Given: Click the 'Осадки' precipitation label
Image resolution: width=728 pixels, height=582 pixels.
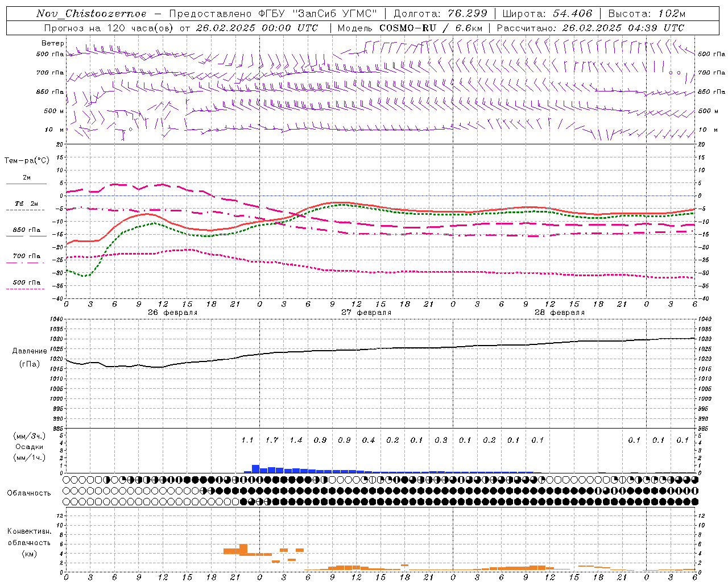Looking at the screenshot, I should [x=30, y=447].
